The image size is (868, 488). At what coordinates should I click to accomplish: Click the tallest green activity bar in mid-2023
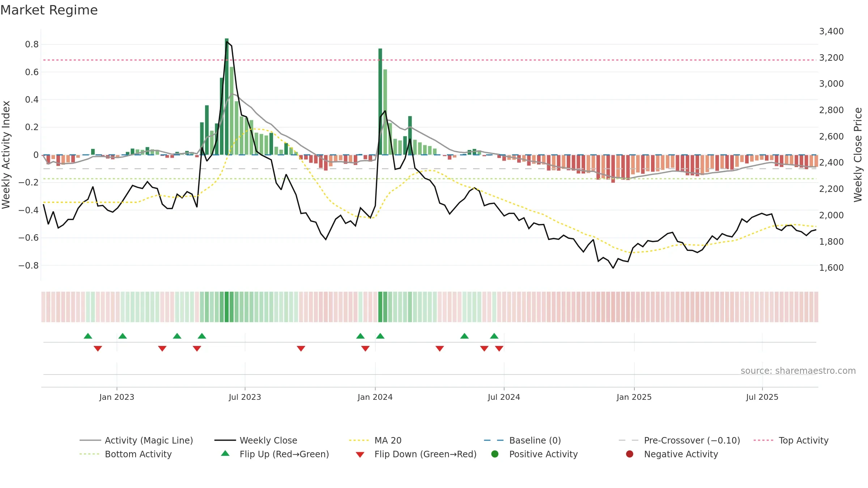pyautogui.click(x=227, y=97)
